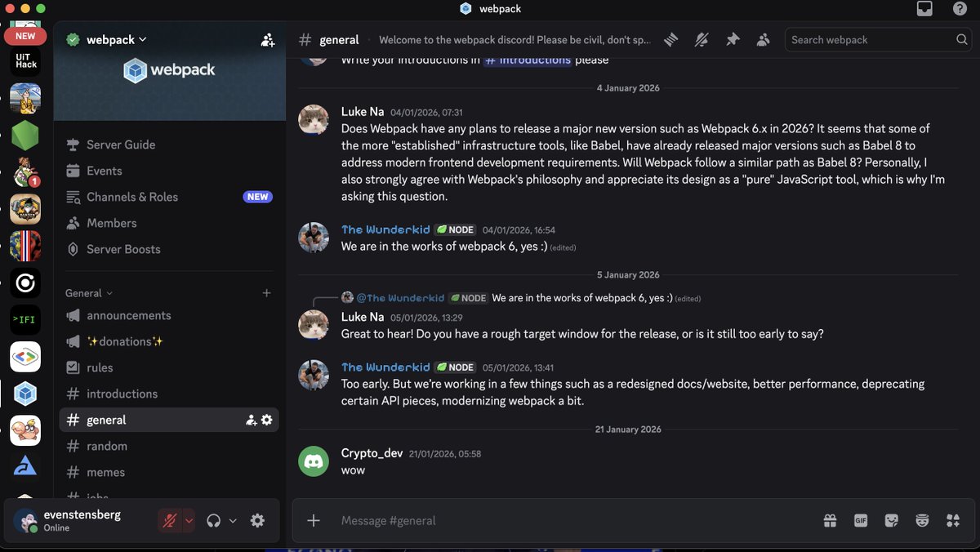Collapse the General channel category
The height and width of the screenshot is (552, 980).
coord(89,293)
